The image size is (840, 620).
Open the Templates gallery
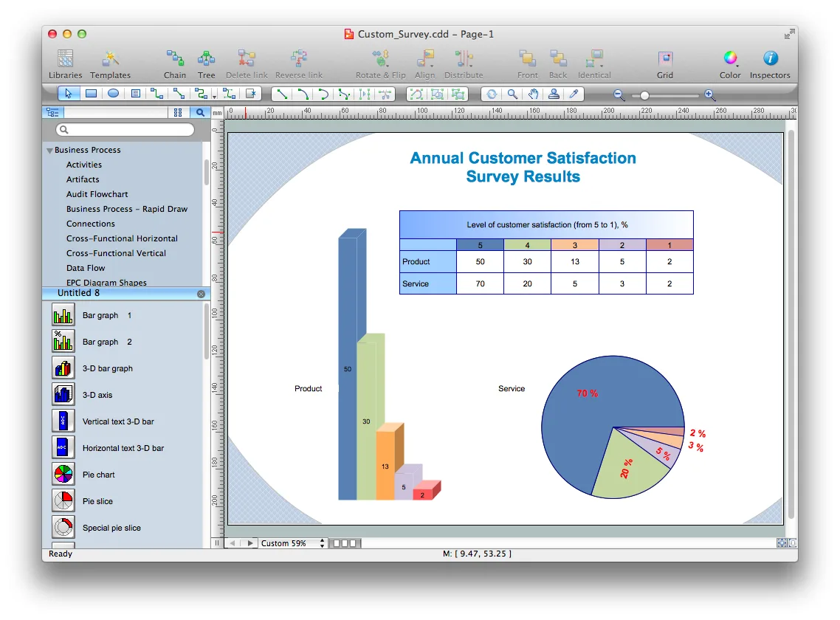click(111, 63)
